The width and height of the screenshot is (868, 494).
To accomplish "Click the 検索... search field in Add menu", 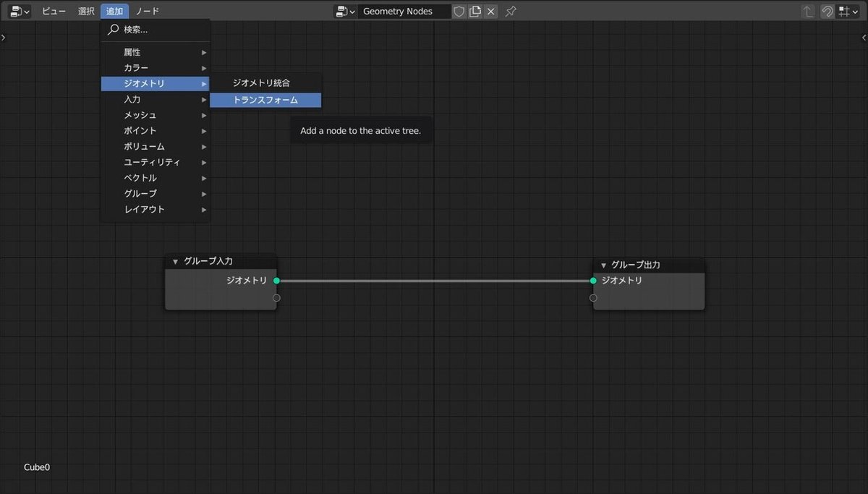I will [156, 30].
